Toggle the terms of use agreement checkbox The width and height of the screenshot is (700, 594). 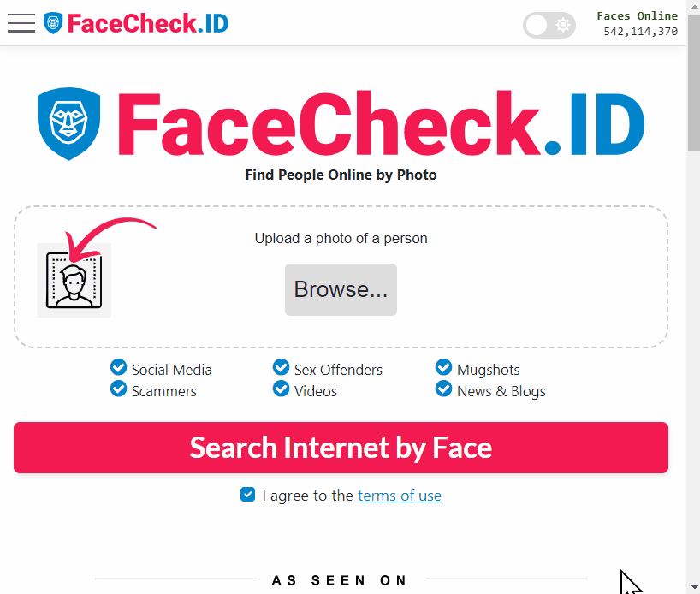(248, 495)
